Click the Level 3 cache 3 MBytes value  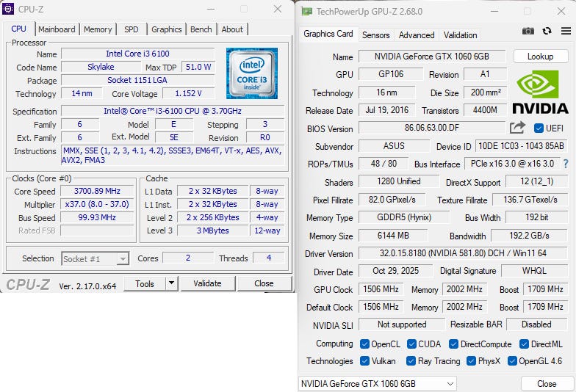(213, 231)
